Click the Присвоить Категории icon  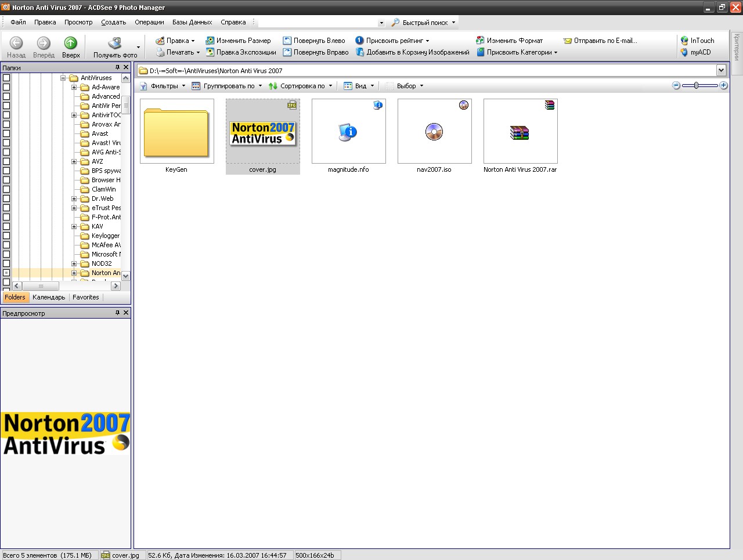[481, 52]
